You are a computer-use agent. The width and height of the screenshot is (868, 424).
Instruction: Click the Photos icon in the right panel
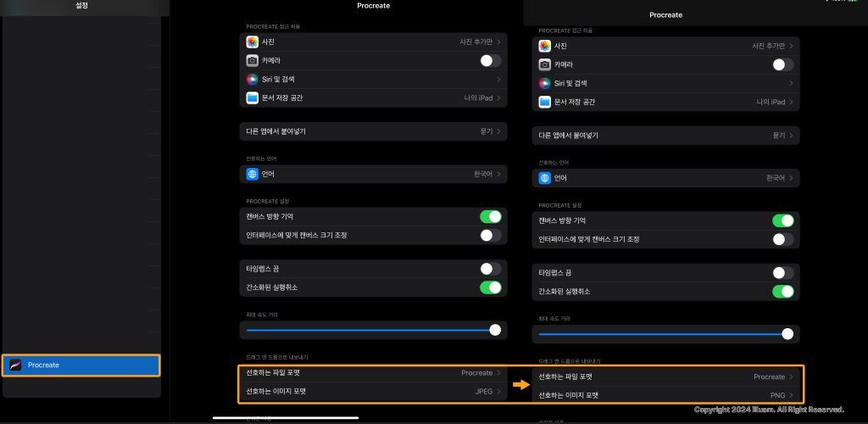click(x=545, y=46)
